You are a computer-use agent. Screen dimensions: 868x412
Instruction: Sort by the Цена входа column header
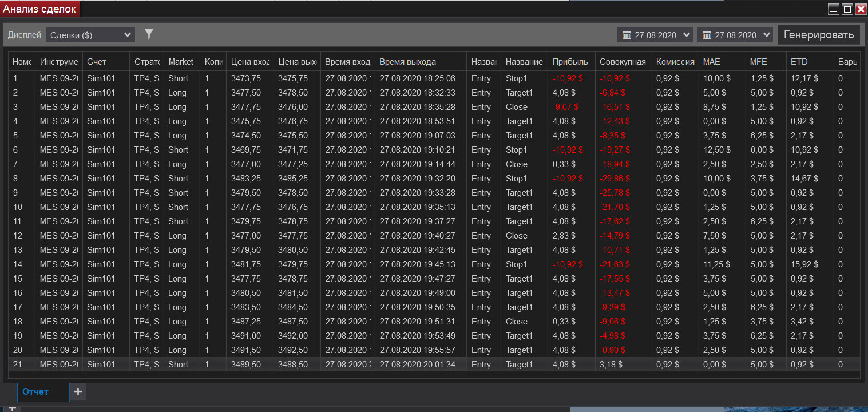[x=250, y=62]
